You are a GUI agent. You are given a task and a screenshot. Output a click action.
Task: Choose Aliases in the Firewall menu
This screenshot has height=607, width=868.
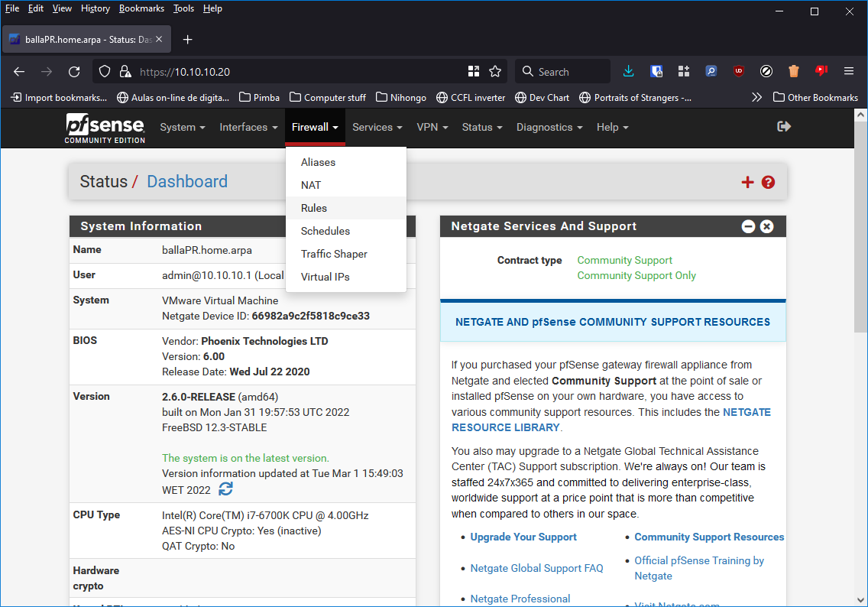click(x=318, y=162)
